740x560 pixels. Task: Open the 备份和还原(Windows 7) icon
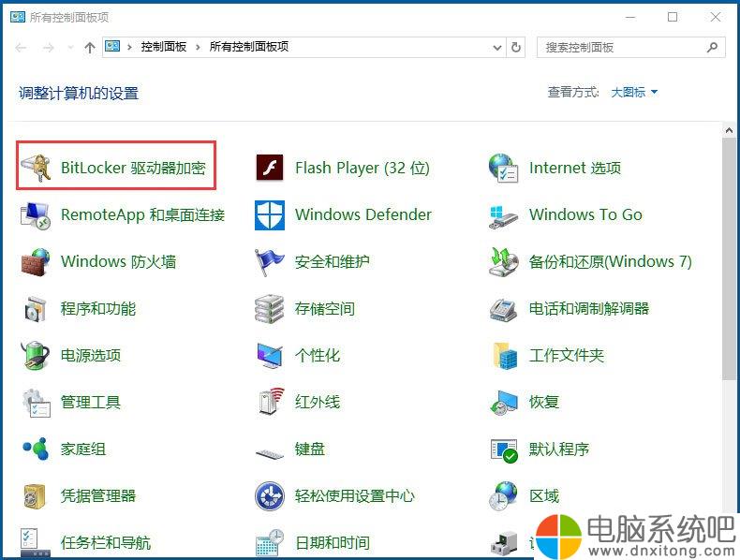pyautogui.click(x=503, y=262)
